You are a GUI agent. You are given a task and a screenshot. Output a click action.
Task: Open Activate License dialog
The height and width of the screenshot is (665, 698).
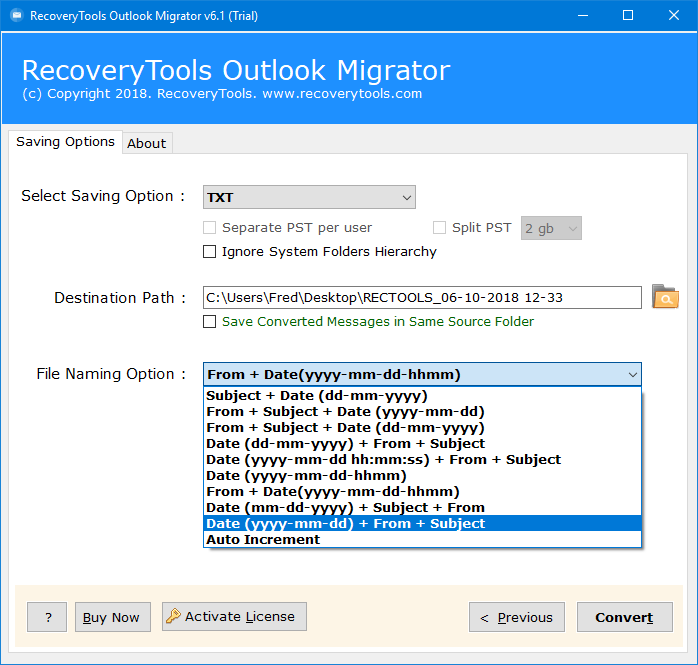coord(234,616)
